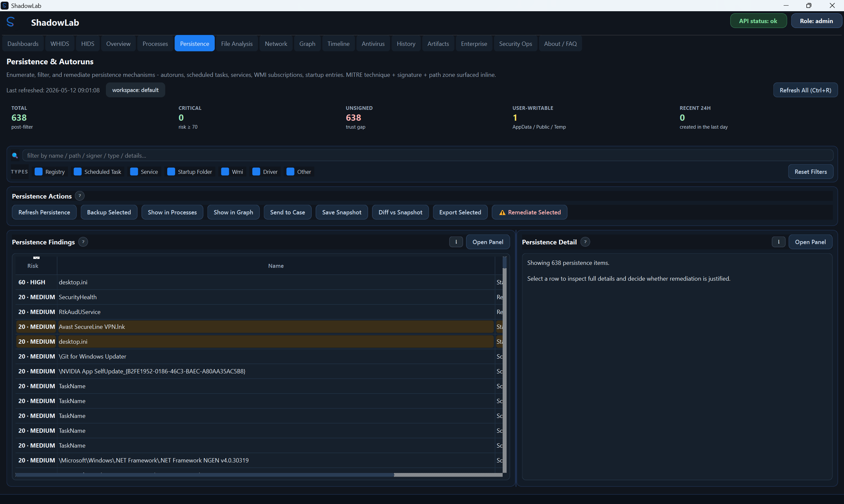844x504 pixels.
Task: Go to the Graph tab
Action: [307, 44]
